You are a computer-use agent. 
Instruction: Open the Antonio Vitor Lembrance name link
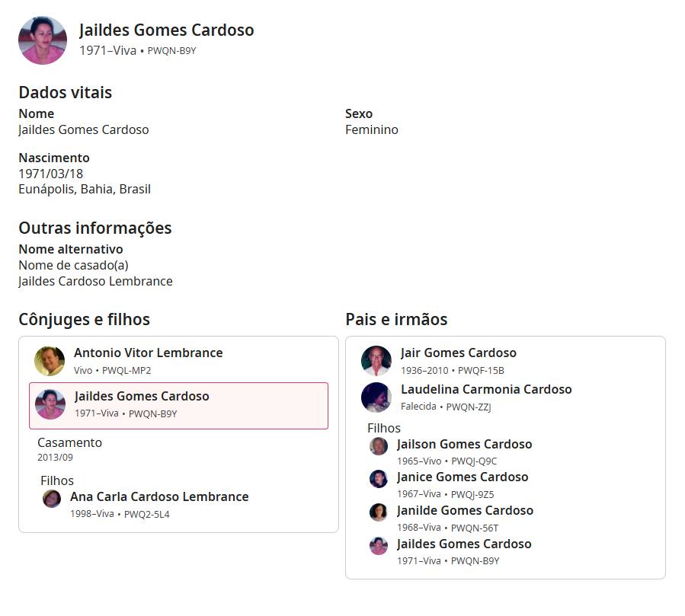tap(148, 353)
